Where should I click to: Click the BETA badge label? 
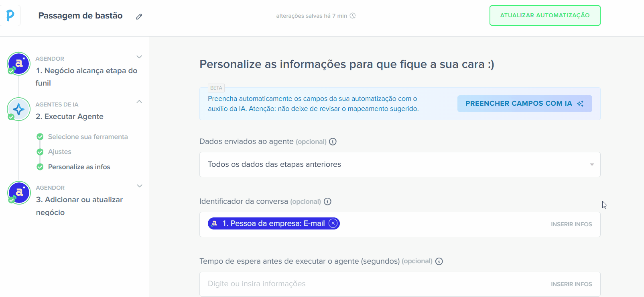click(x=216, y=88)
